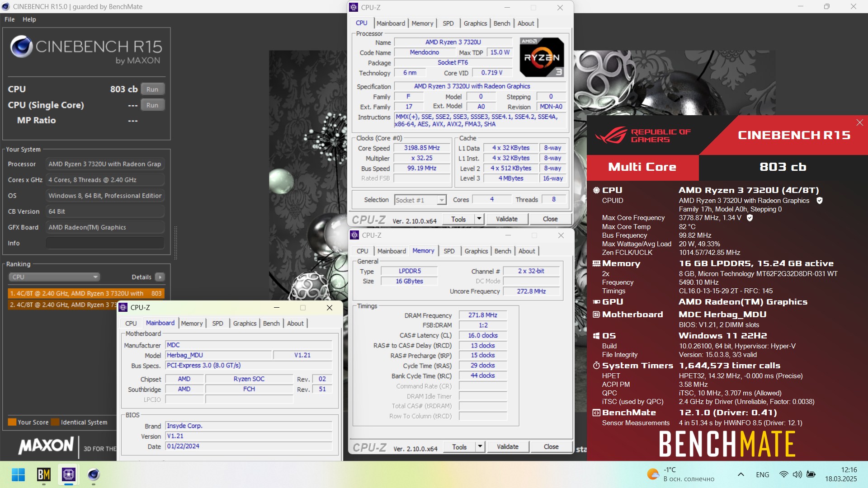This screenshot has width=868, height=488.
Task: Click the Info input field
Action: 105,243
